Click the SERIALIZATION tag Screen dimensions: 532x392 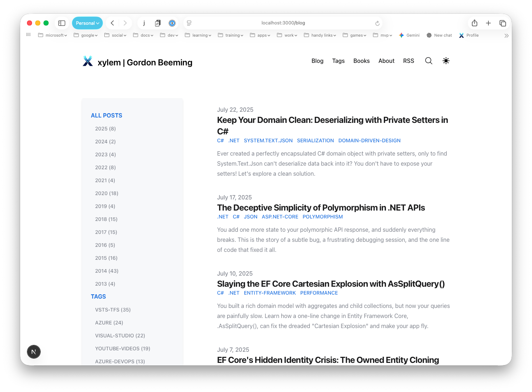click(x=315, y=140)
